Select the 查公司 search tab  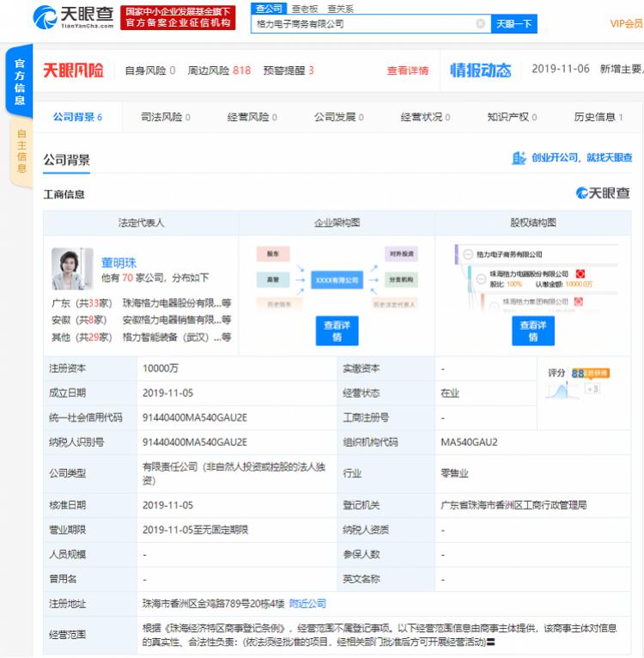coord(269,9)
